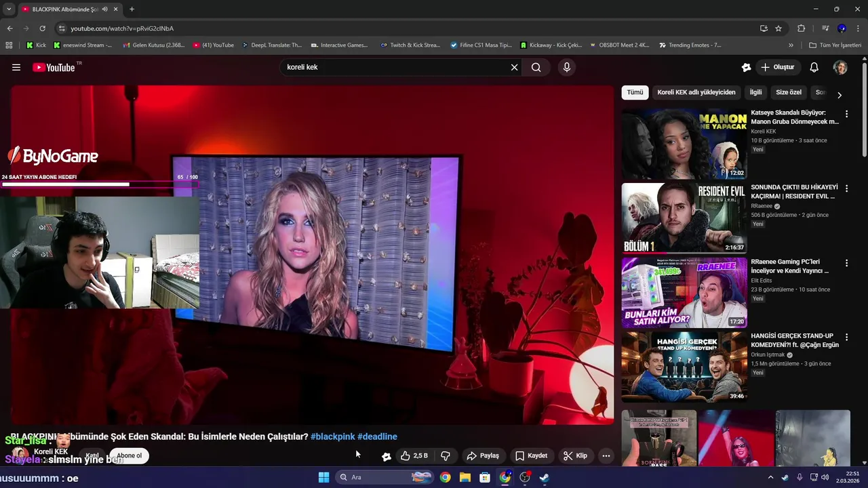This screenshot has width=868, height=488.
Task: Open new browser tab with plus
Action: 132,9
